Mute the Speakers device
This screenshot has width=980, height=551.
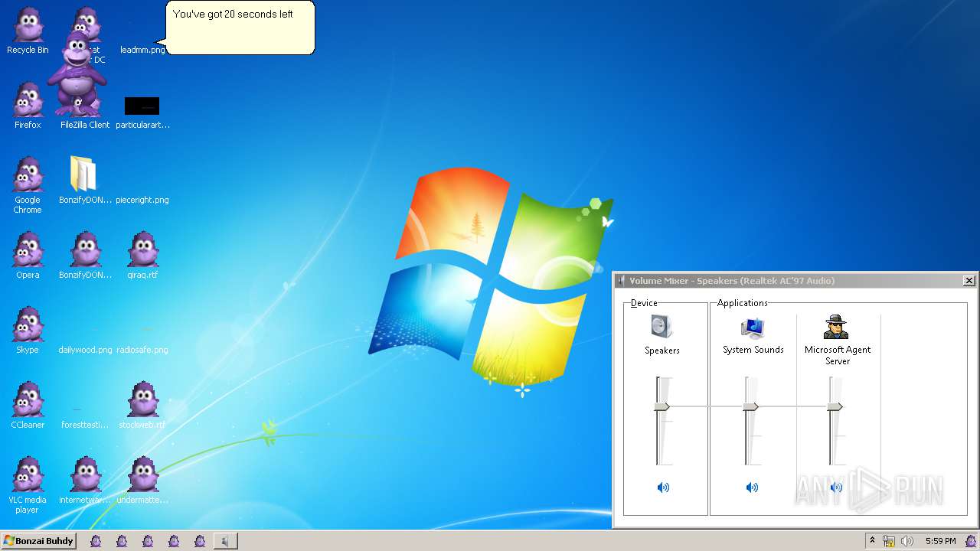(x=663, y=487)
